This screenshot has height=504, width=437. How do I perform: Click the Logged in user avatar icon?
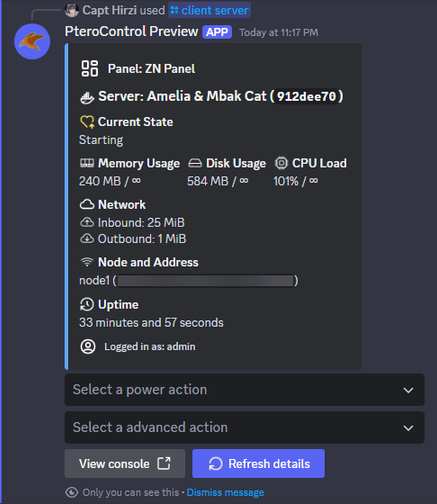click(88, 347)
